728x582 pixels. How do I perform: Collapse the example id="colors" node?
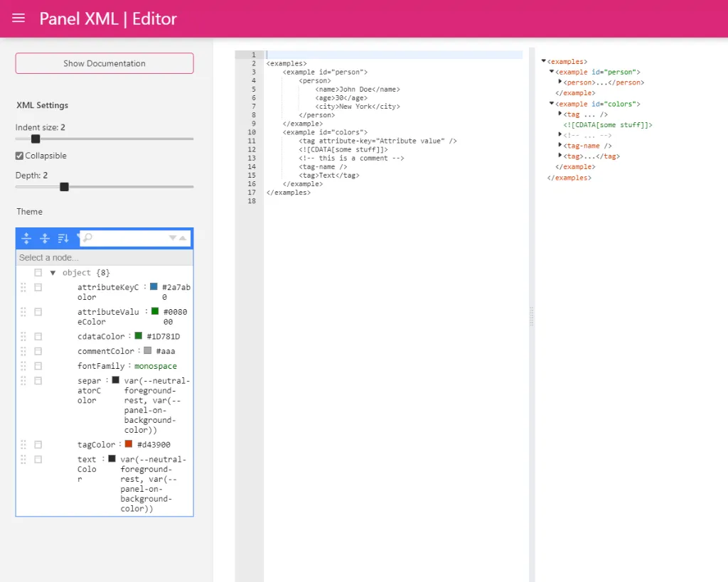552,104
